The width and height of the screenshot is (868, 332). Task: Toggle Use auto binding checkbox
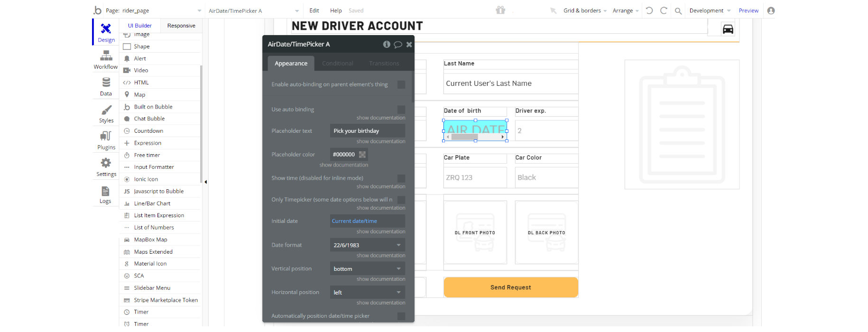click(401, 110)
